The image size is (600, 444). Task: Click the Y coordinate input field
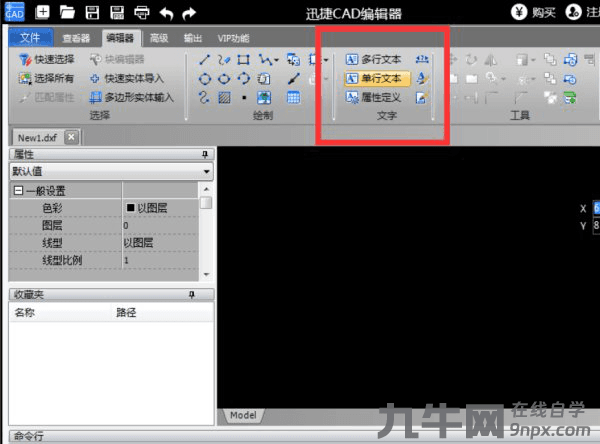click(x=596, y=225)
